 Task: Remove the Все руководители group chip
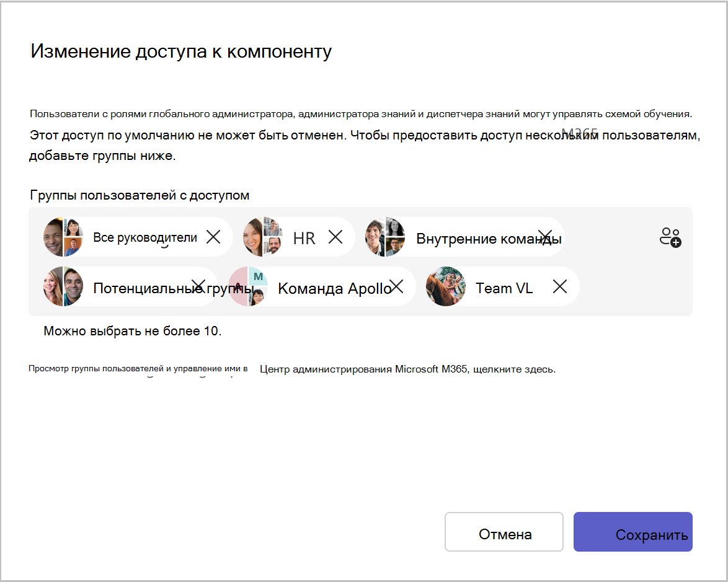pyautogui.click(x=213, y=237)
